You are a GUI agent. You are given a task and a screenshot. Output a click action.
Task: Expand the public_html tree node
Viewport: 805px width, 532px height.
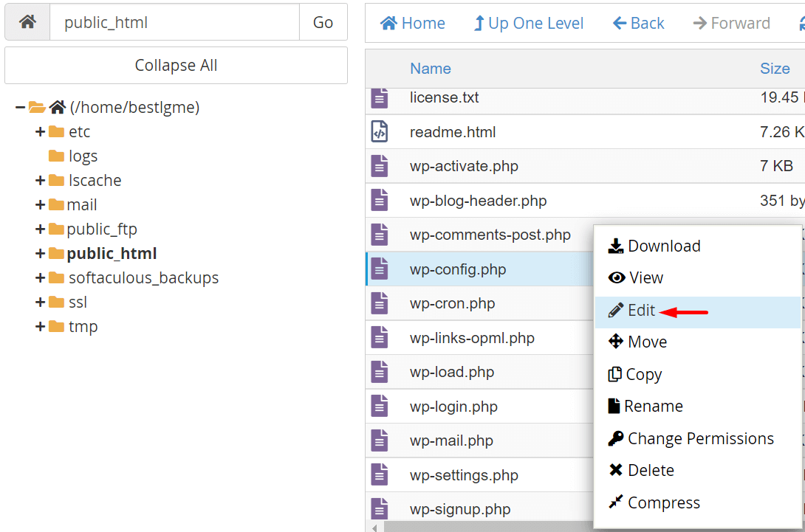click(41, 253)
